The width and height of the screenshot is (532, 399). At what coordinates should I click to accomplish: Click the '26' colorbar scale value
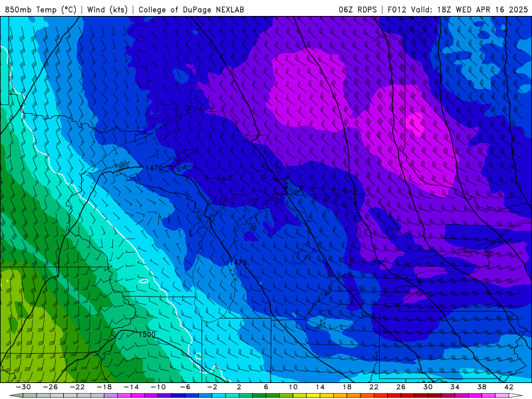(x=401, y=387)
